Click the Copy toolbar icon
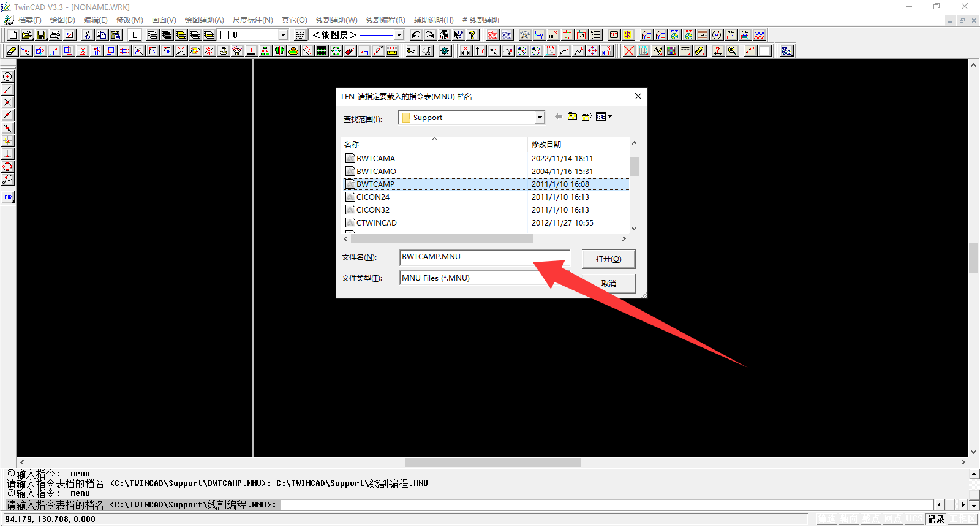The width and height of the screenshot is (980, 527). [101, 35]
